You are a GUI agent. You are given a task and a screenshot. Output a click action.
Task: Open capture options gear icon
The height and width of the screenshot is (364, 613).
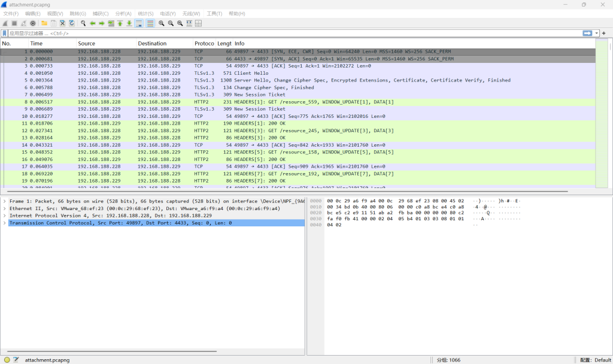tap(33, 23)
